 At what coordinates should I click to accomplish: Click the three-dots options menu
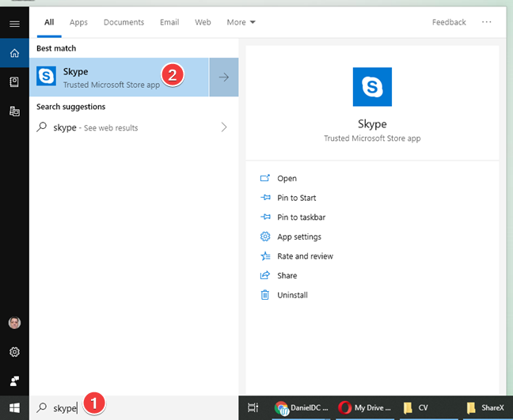coord(486,22)
